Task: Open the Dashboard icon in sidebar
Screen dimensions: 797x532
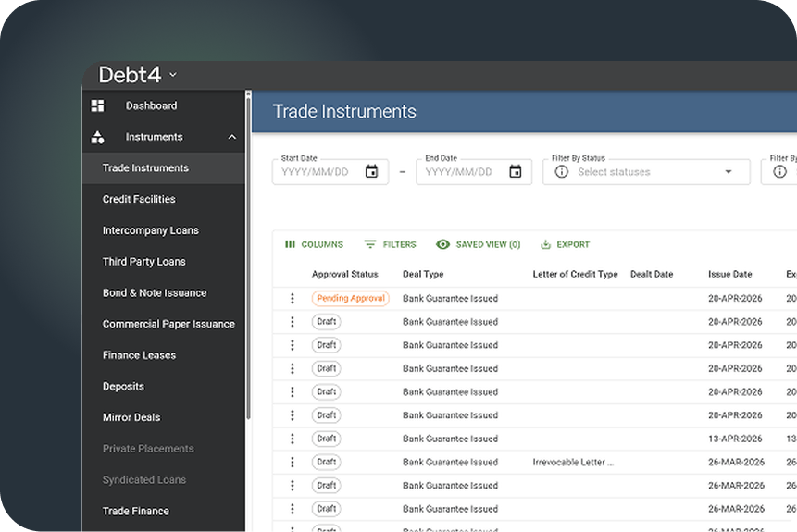Action: tap(97, 105)
